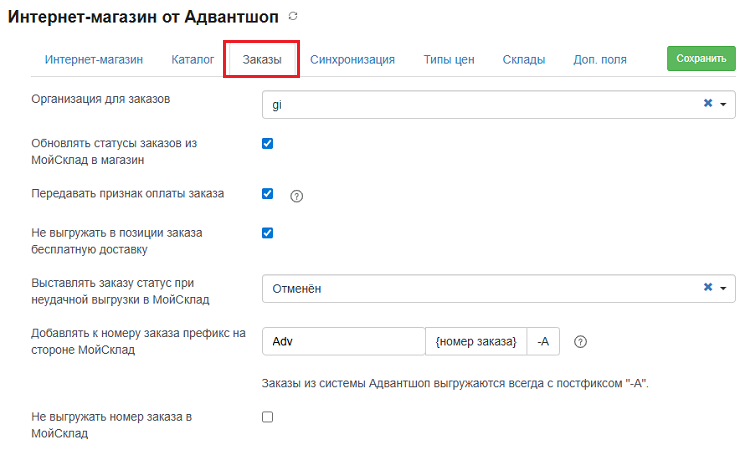Open the Синхронизация tab
Screen dimensions: 740x455
coord(352,59)
